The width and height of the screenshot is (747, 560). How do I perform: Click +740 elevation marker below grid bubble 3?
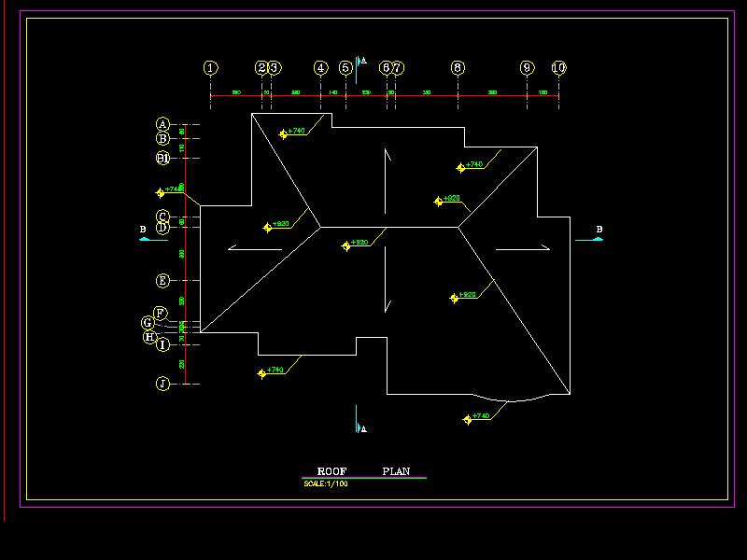pos(284,133)
